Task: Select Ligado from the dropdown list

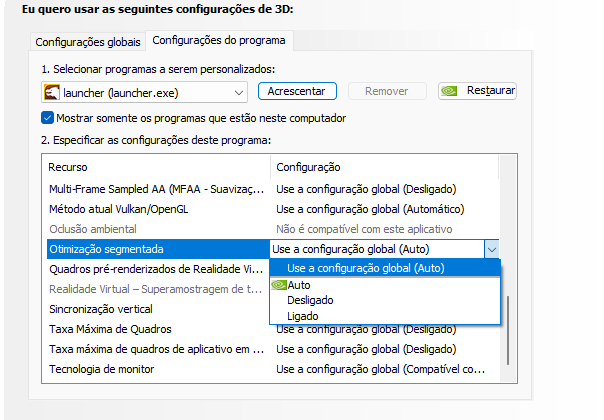Action: pos(302,316)
